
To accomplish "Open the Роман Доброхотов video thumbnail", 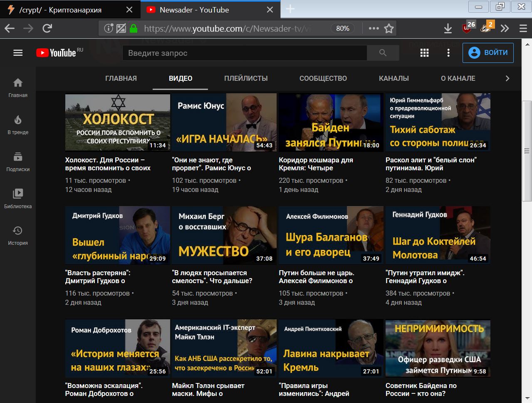I will pos(118,348).
